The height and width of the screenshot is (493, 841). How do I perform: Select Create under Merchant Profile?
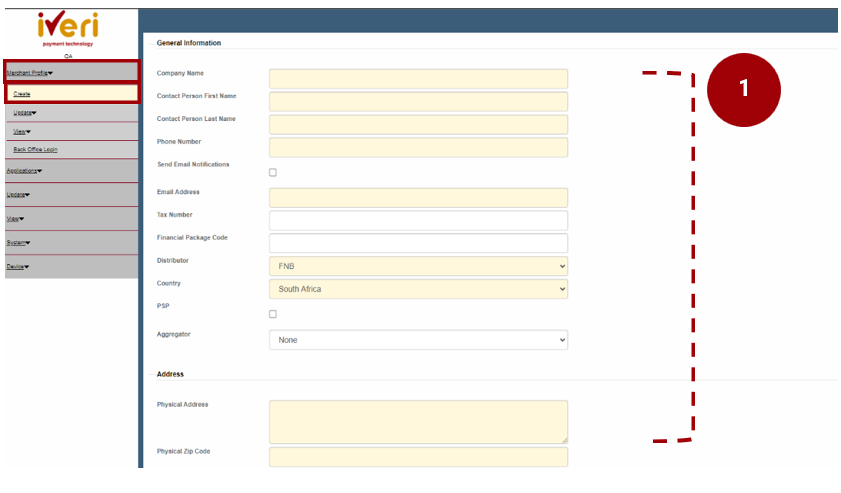[22, 94]
